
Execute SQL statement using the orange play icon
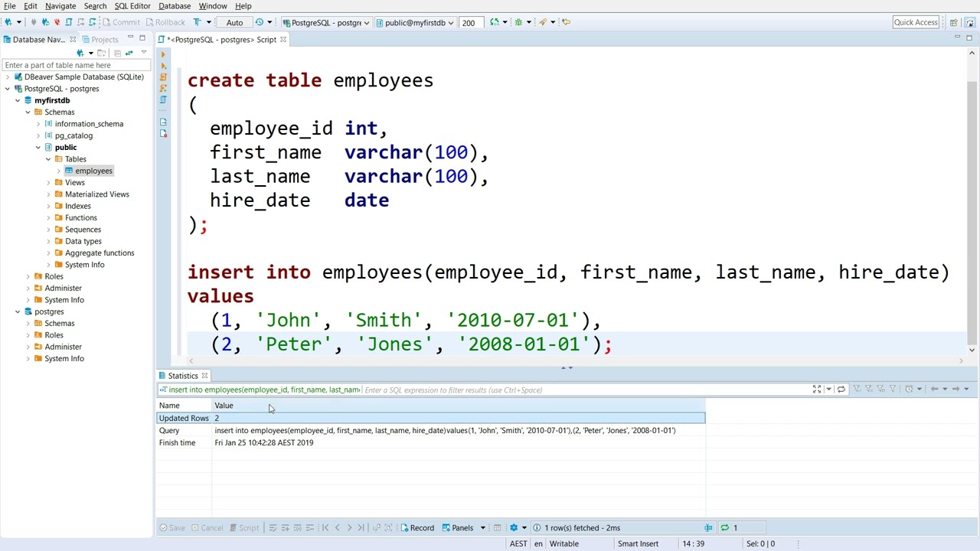tap(163, 55)
